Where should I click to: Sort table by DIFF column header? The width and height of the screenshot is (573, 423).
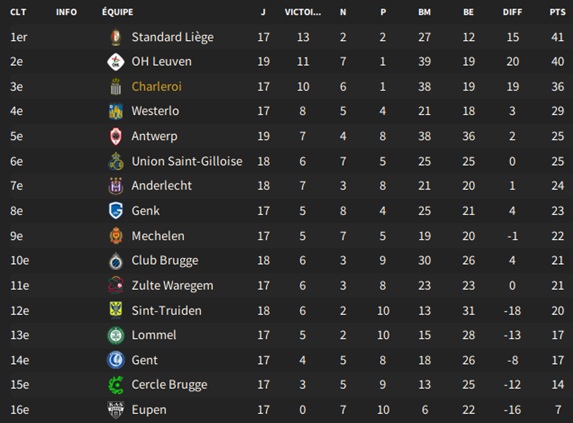point(512,12)
